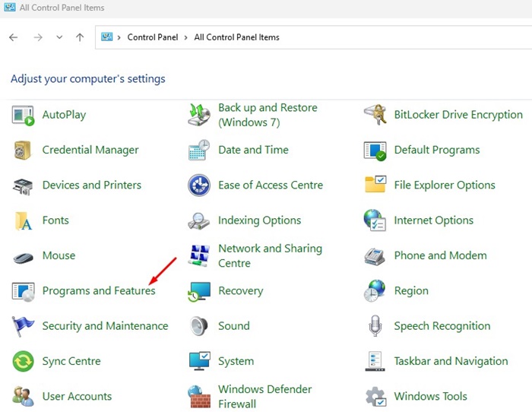Click the Ease of Access Centre icon
This screenshot has width=532, height=412.
point(199,185)
